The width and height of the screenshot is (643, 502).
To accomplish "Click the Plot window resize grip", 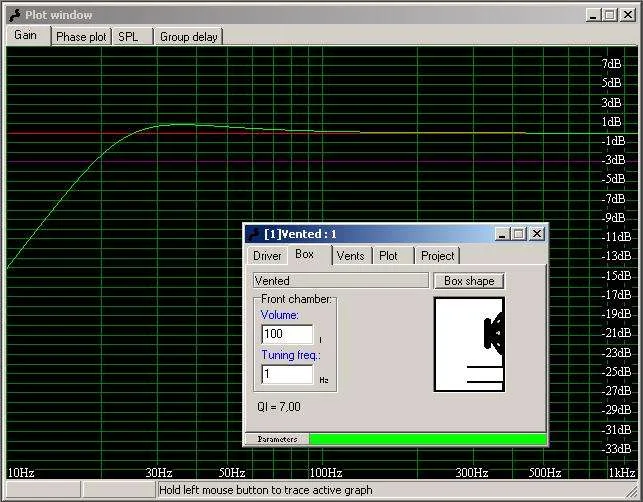I will [630, 491].
